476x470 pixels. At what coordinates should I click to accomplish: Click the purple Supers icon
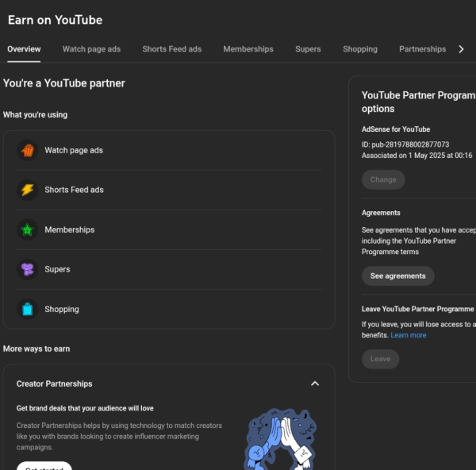27,269
